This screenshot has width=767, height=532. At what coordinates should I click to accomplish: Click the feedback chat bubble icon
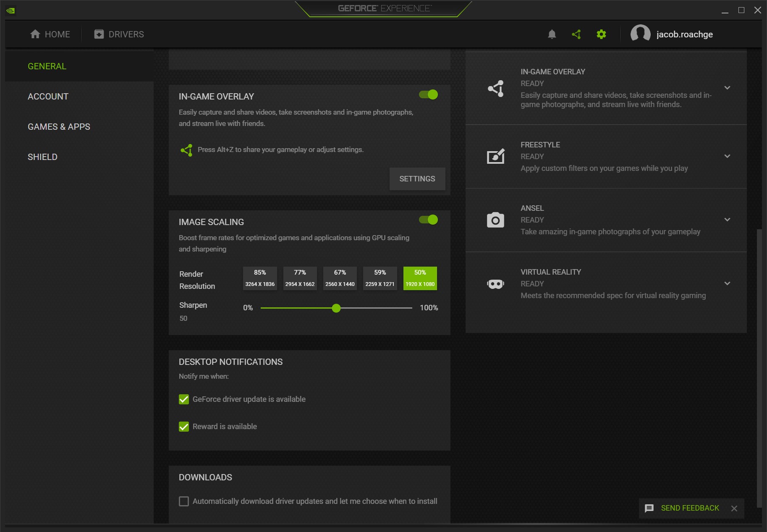pos(649,508)
